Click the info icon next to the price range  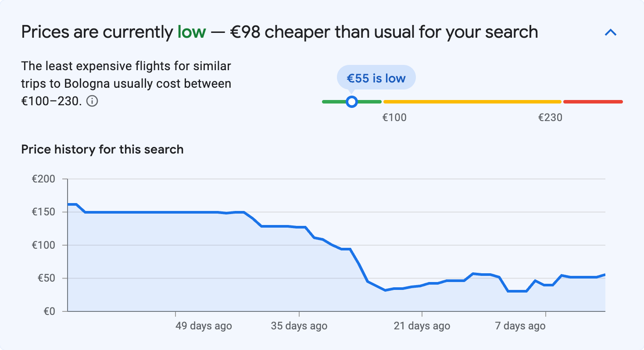coord(93,101)
